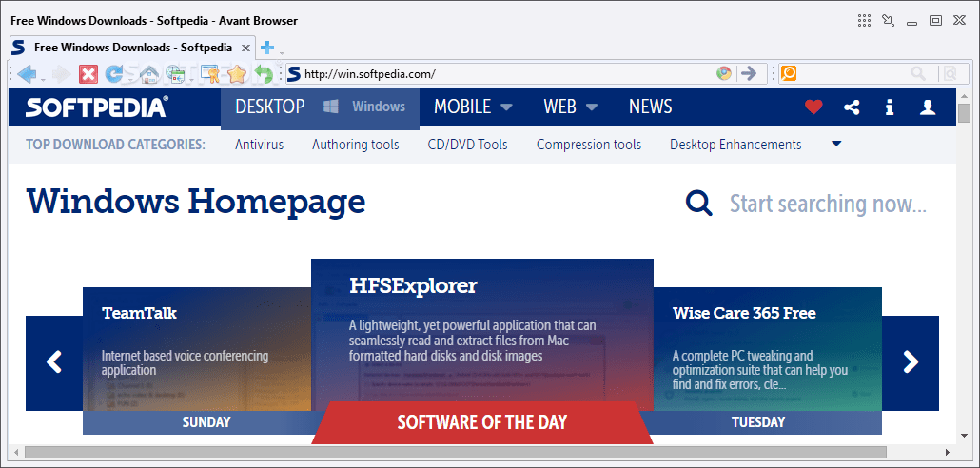Open the Compression tools category
The height and width of the screenshot is (468, 980).
coord(589,145)
